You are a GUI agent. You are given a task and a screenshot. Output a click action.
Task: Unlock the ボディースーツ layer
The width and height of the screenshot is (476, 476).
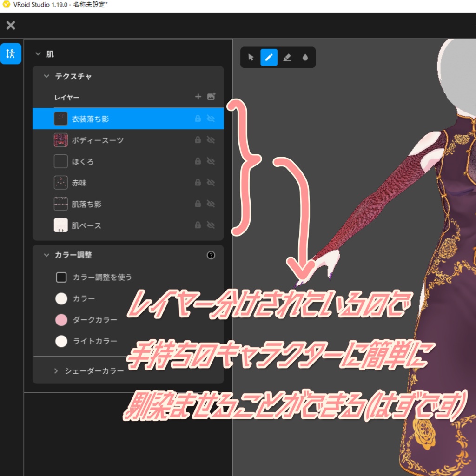(x=197, y=140)
